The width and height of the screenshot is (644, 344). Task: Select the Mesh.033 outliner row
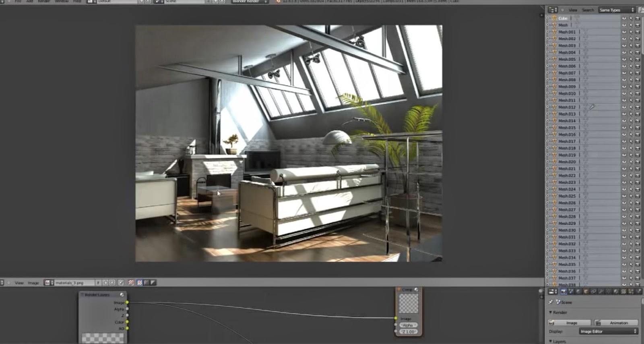[582, 251]
